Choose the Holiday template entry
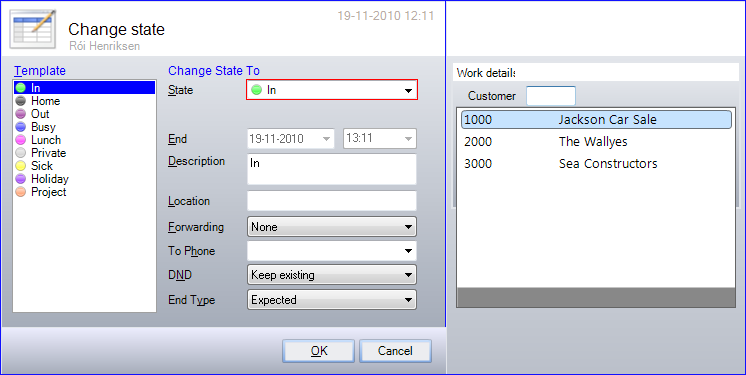This screenshot has height=375, width=746. coord(85,179)
